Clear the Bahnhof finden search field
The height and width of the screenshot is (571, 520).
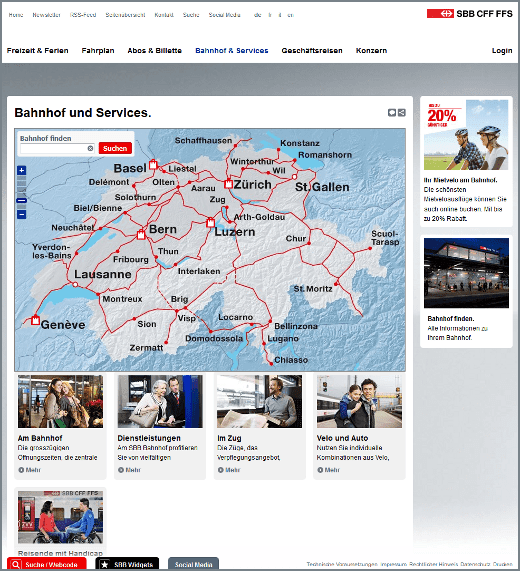coord(90,148)
